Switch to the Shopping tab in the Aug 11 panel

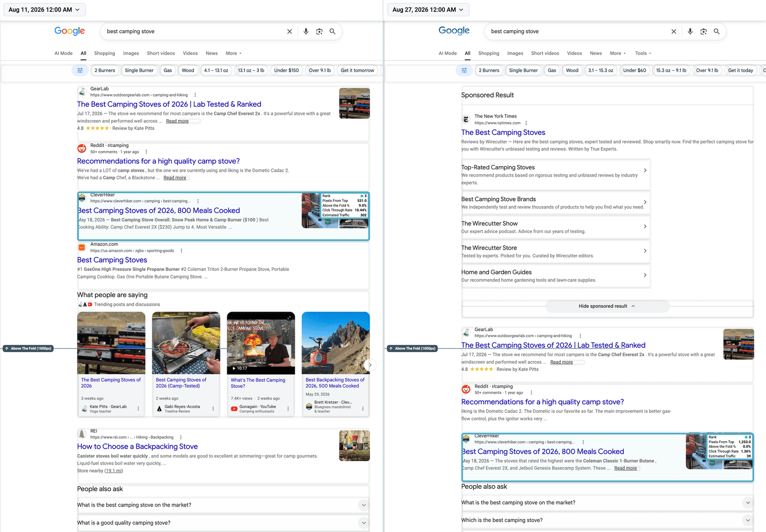104,54
